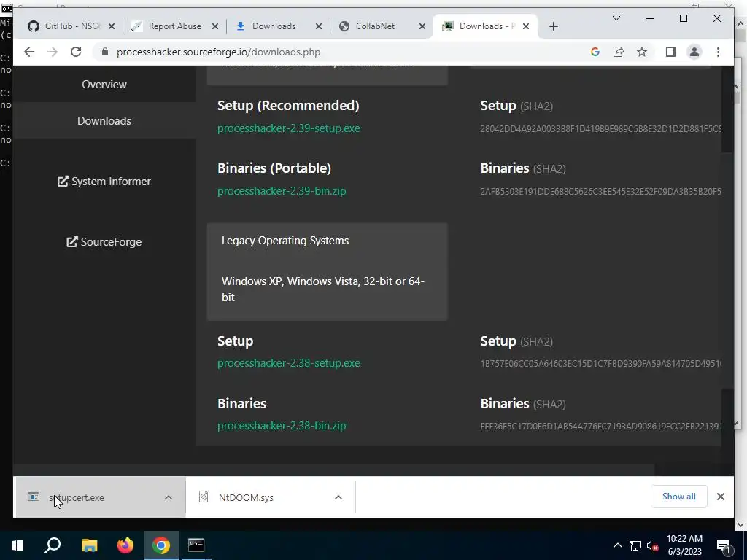Screen dimensions: 747x560
Task: Expand options chevron for setupcert.exe
Action: pyautogui.click(x=169, y=497)
